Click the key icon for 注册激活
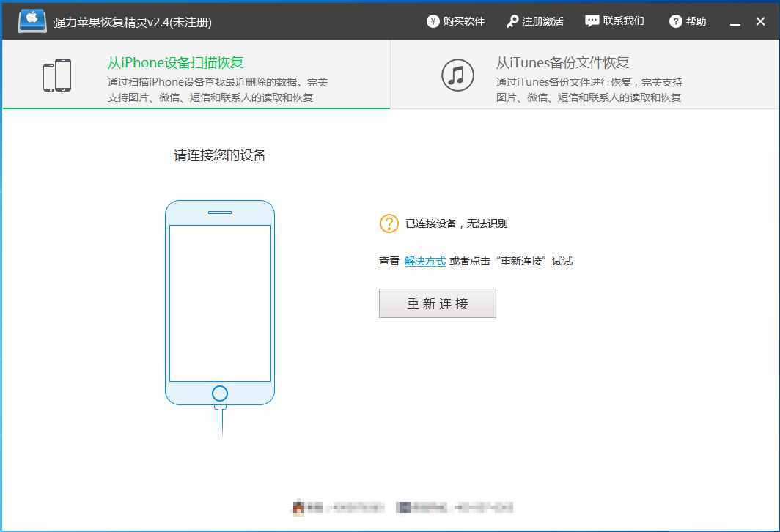Screen dimensions: 780x532 pyautogui.click(x=512, y=21)
